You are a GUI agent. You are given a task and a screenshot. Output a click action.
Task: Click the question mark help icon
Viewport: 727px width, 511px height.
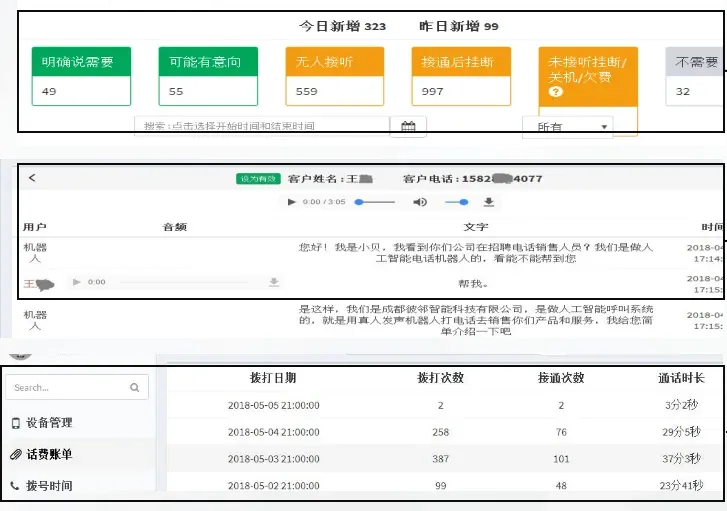(555, 92)
